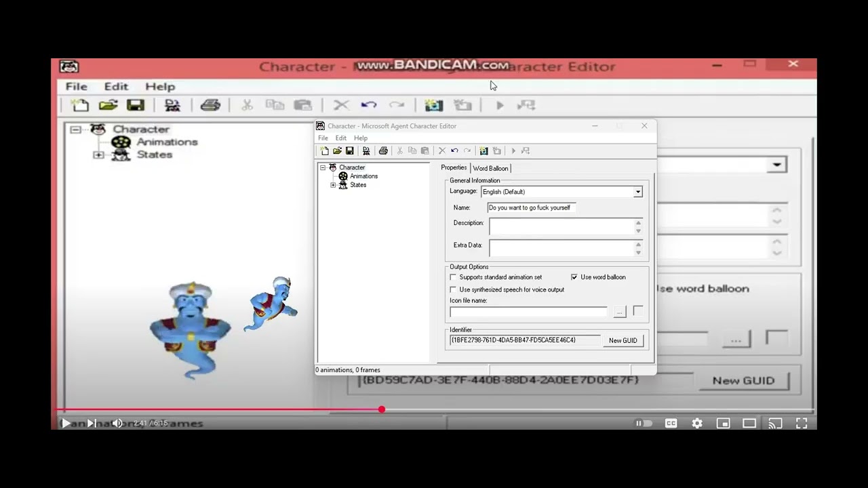This screenshot has height=488, width=868.
Task: Click Delete X icon in large background editor
Action: pos(341,105)
